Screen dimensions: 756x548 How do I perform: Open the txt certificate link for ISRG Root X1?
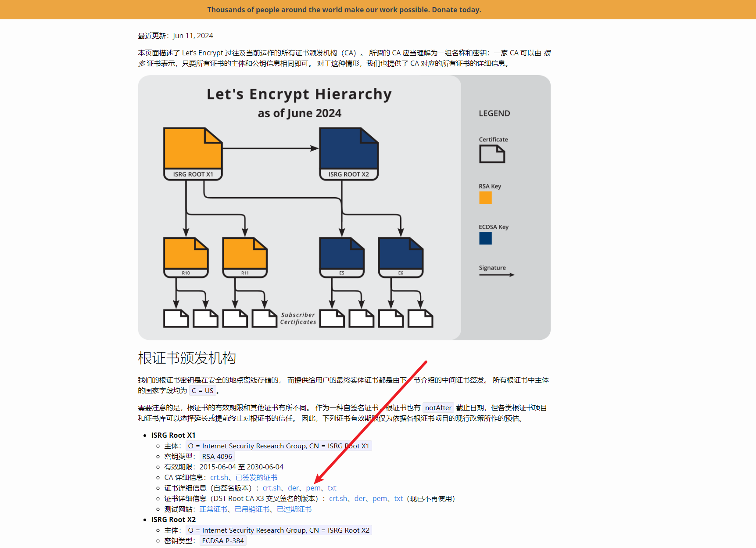[332, 488]
